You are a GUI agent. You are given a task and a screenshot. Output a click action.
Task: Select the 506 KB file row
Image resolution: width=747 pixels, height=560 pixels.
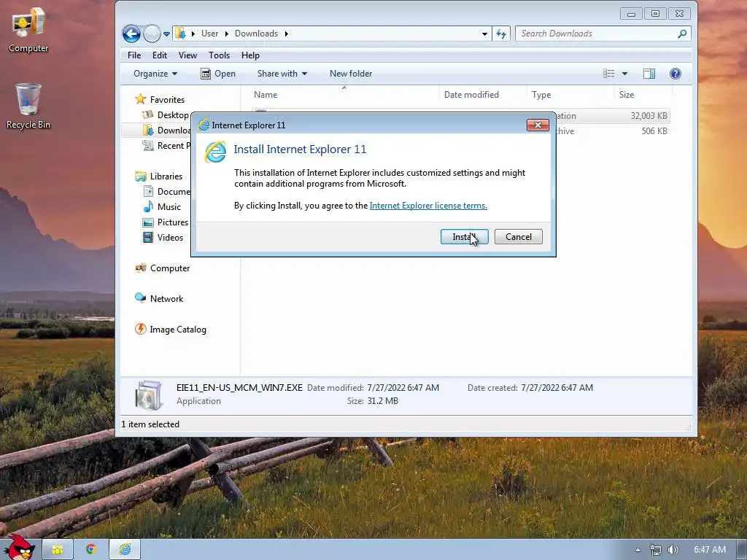pos(613,131)
